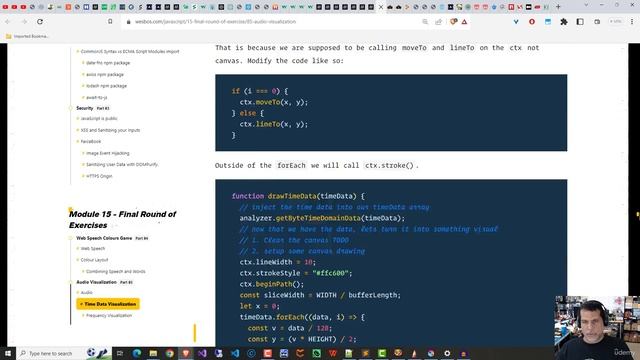Toggle the browser sidebar panel icon
The height and width of the screenshot is (360, 640).
[580, 22]
